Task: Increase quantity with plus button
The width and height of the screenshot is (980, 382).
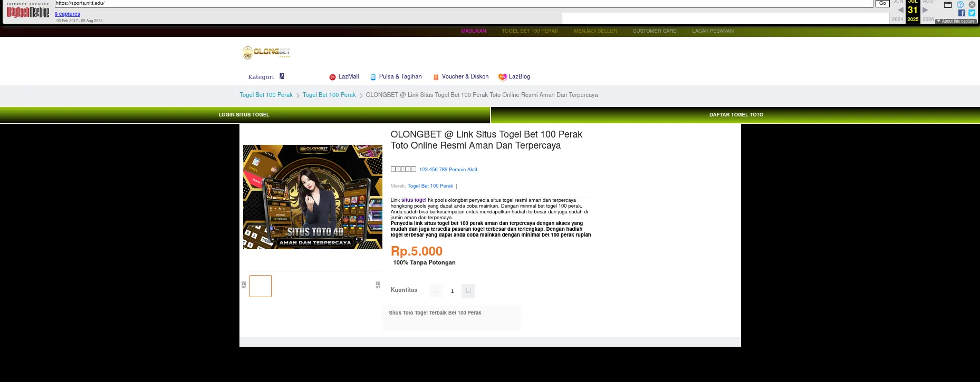Action: (468, 290)
